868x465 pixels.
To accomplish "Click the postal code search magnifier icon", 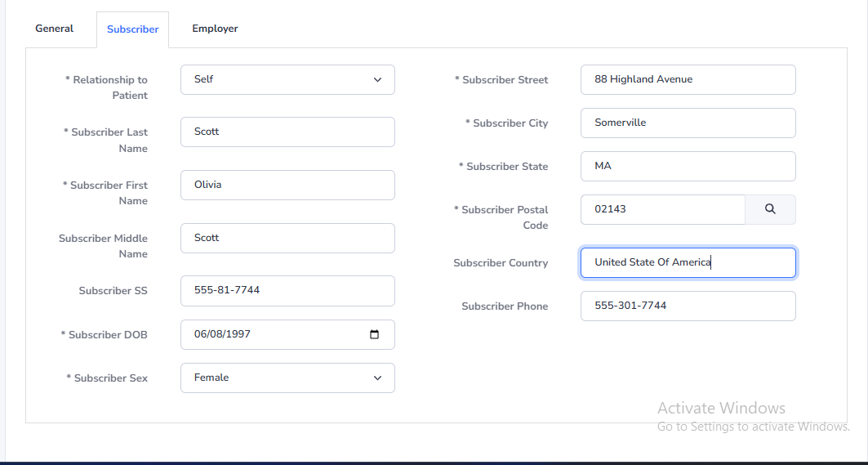I will pos(770,209).
